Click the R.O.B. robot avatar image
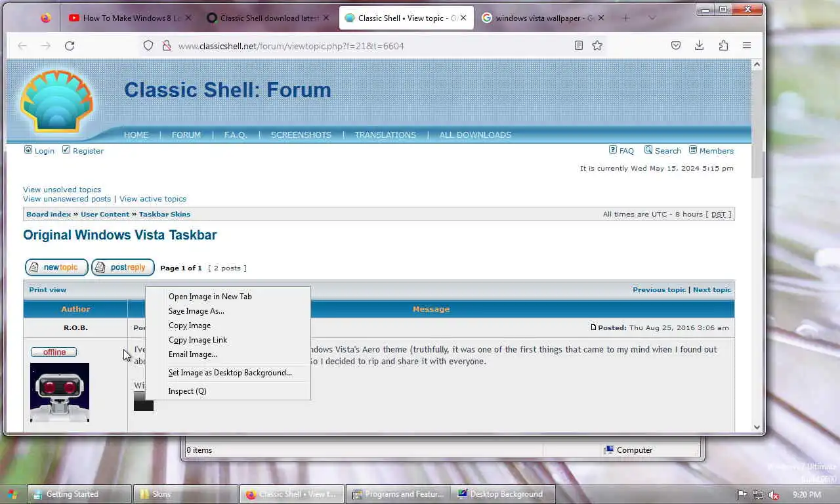 60,392
